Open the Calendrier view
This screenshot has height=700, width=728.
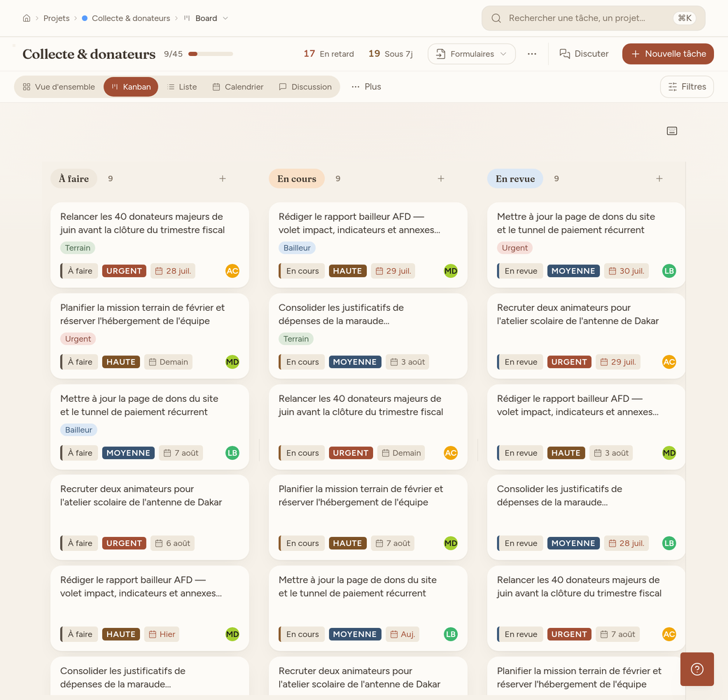pyautogui.click(x=238, y=87)
